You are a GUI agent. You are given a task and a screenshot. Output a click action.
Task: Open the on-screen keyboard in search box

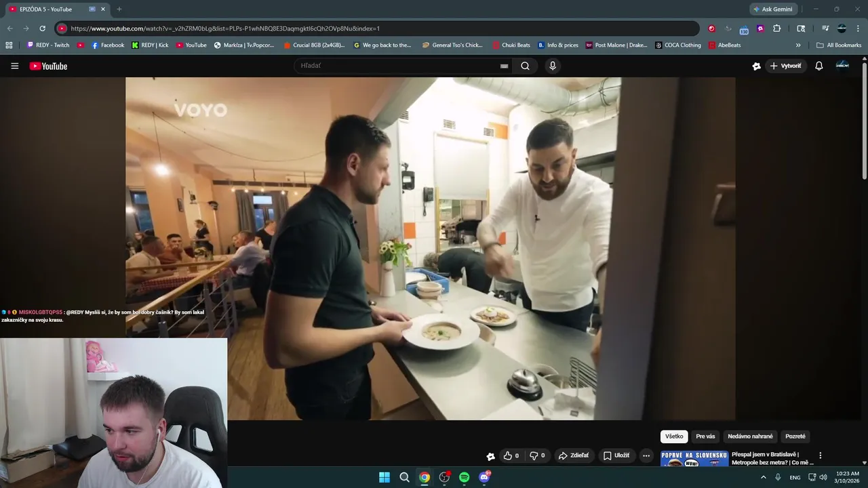point(504,66)
